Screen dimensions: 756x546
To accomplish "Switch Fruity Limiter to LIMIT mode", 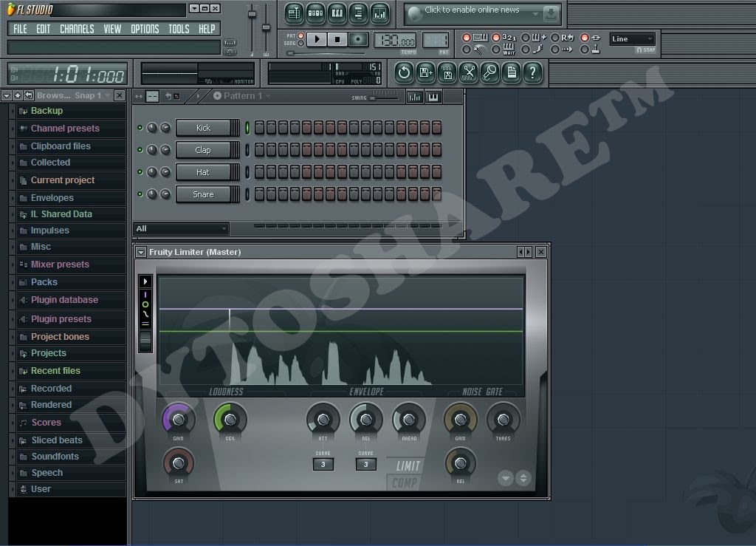I will [x=408, y=466].
